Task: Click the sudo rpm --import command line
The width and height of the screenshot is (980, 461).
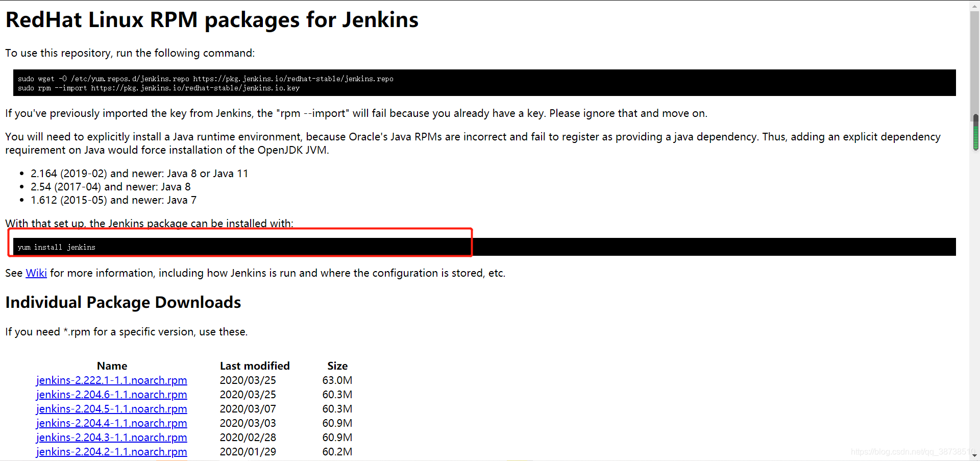Action: coord(159,88)
